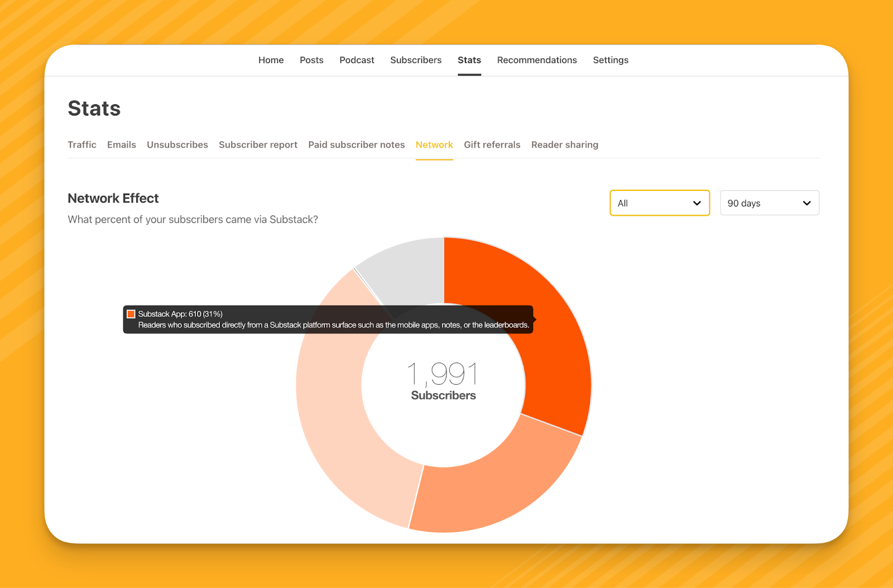Click the Network Effect heading
This screenshot has height=588, width=893.
[113, 199]
